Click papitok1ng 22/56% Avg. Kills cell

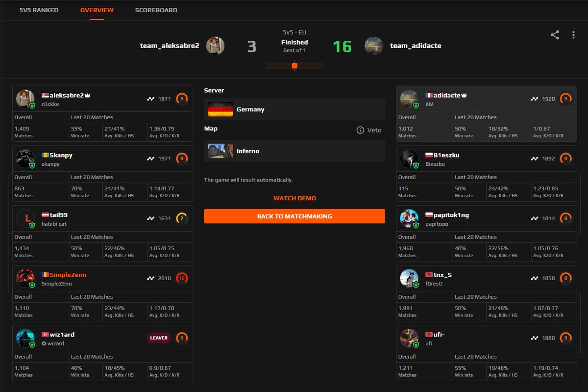[x=508, y=251]
